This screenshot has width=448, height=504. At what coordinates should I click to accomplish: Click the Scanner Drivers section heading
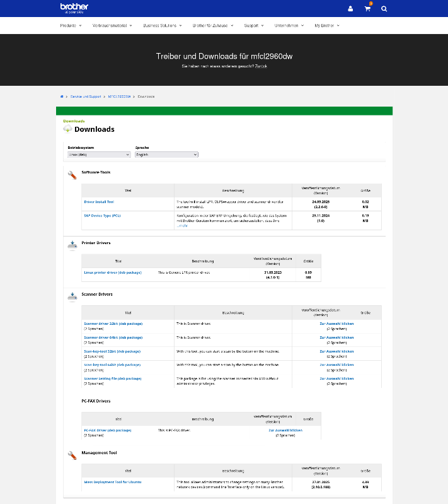click(97, 294)
